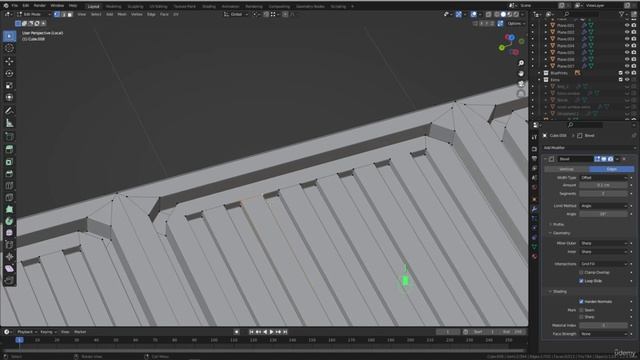640x360 pixels.
Task: Select the Move tool
Action: point(9,62)
